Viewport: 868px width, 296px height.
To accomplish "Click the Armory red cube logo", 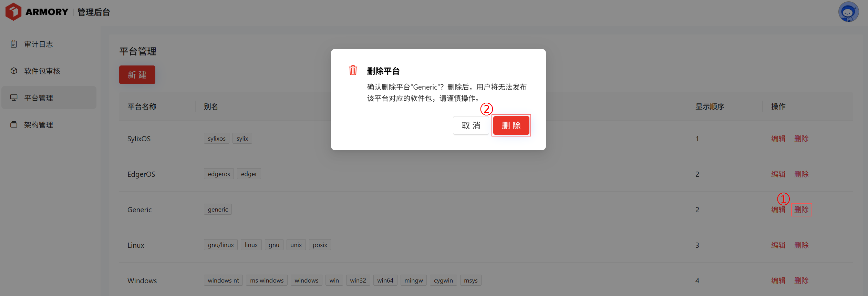I will pyautogui.click(x=13, y=12).
